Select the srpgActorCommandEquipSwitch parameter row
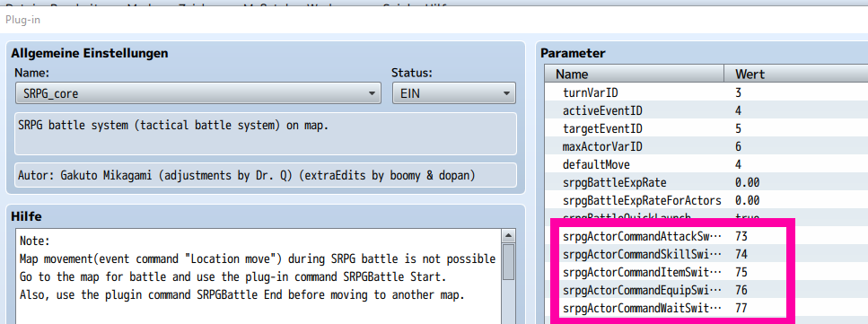Image resolution: width=868 pixels, height=324 pixels. (706, 290)
